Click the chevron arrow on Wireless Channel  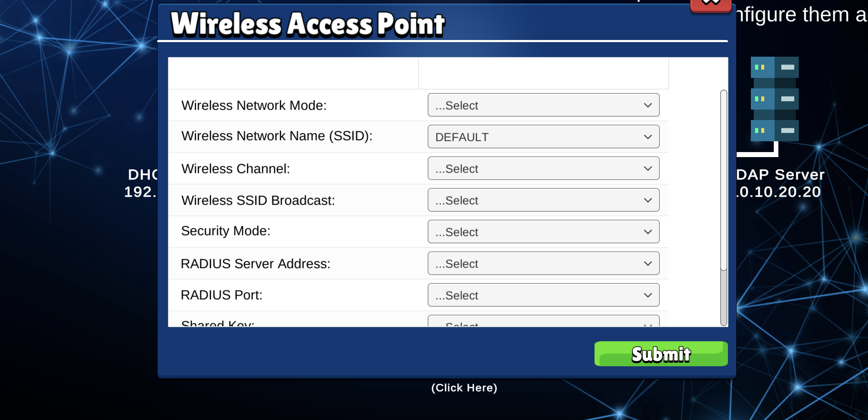[647, 169]
